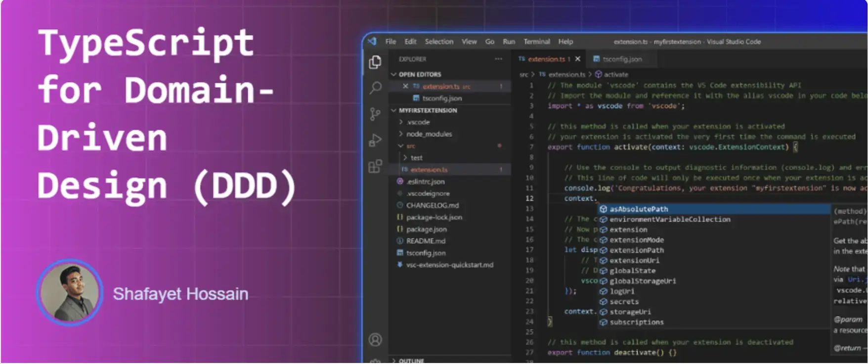Open the Explorer view in activity bar
This screenshot has width=868, height=364.
click(x=375, y=62)
